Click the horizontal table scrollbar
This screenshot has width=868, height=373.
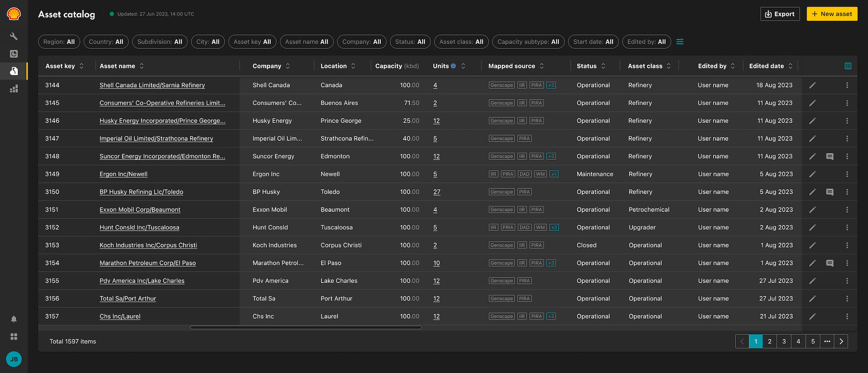pyautogui.click(x=306, y=327)
